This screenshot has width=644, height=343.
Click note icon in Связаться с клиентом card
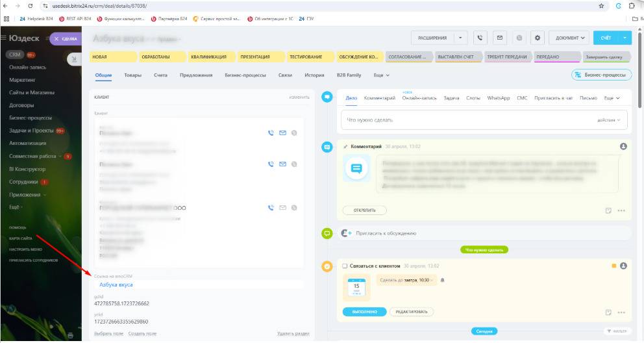[x=608, y=312]
